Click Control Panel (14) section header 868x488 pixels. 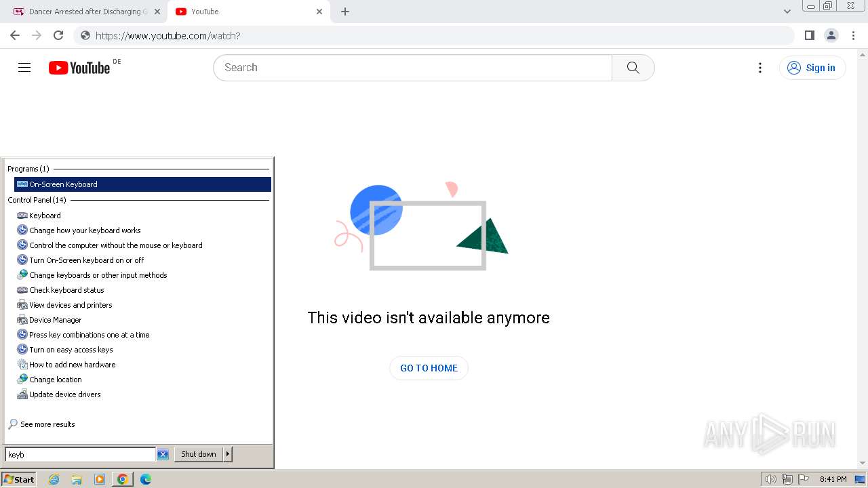point(37,200)
